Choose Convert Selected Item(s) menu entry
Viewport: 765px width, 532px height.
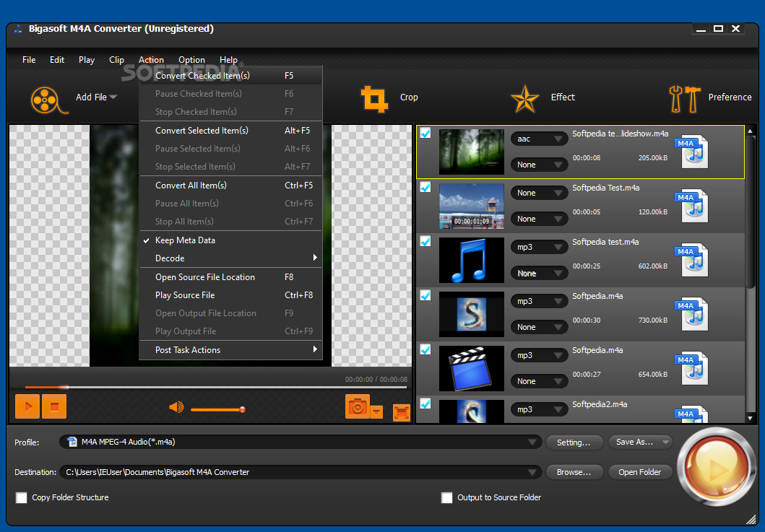[x=230, y=131]
